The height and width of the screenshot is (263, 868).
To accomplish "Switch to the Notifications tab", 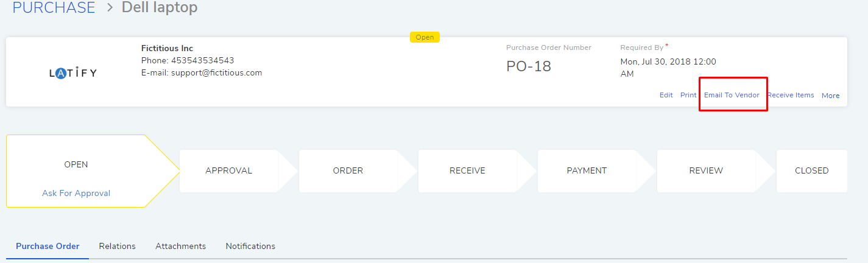I will point(250,246).
